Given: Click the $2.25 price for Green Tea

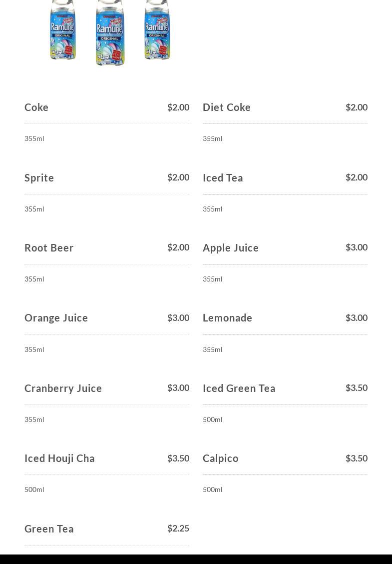Looking at the screenshot, I should (178, 528).
